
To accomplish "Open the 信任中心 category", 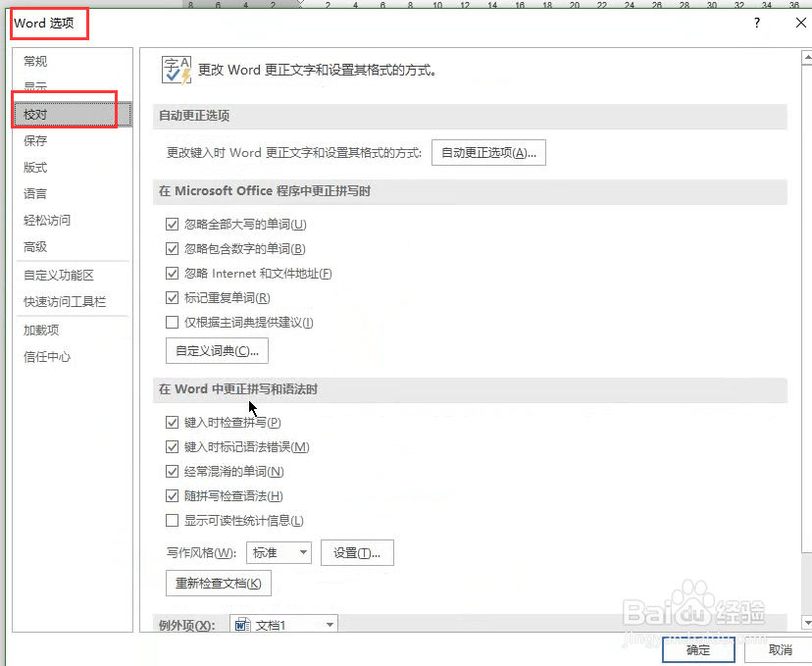I will click(47, 356).
